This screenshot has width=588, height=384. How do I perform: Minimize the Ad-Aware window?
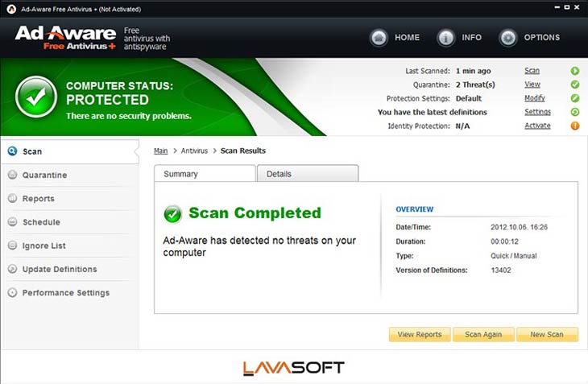[x=557, y=7]
